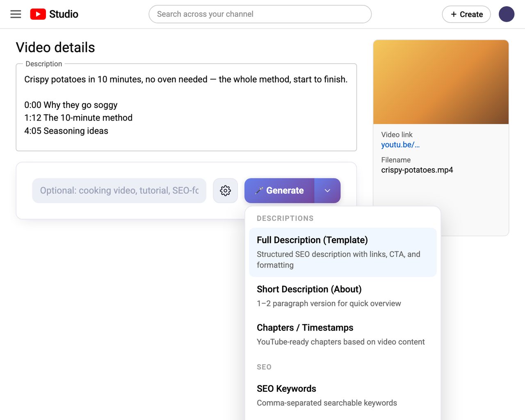Click the Create button
Viewport: 525px width, 420px height.
pyautogui.click(x=466, y=14)
